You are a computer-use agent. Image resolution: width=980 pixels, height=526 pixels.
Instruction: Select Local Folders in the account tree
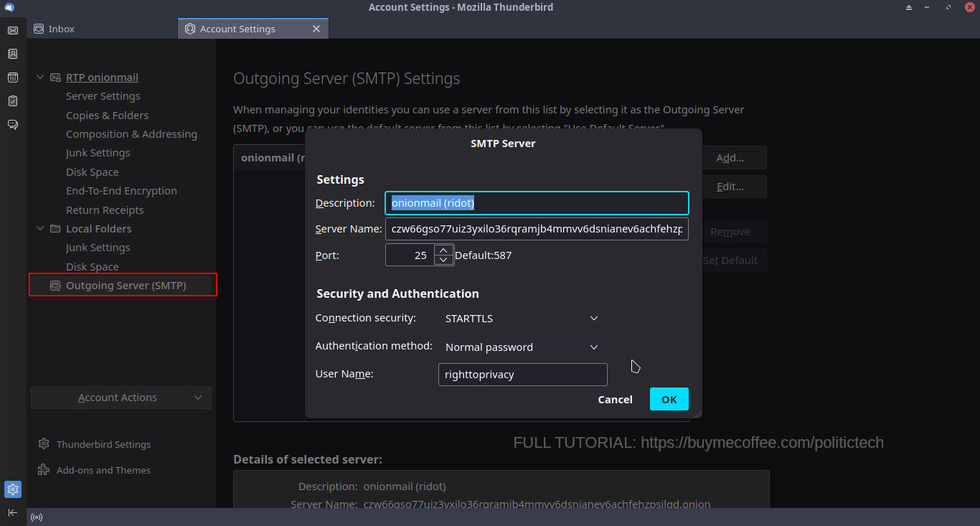[x=99, y=229]
